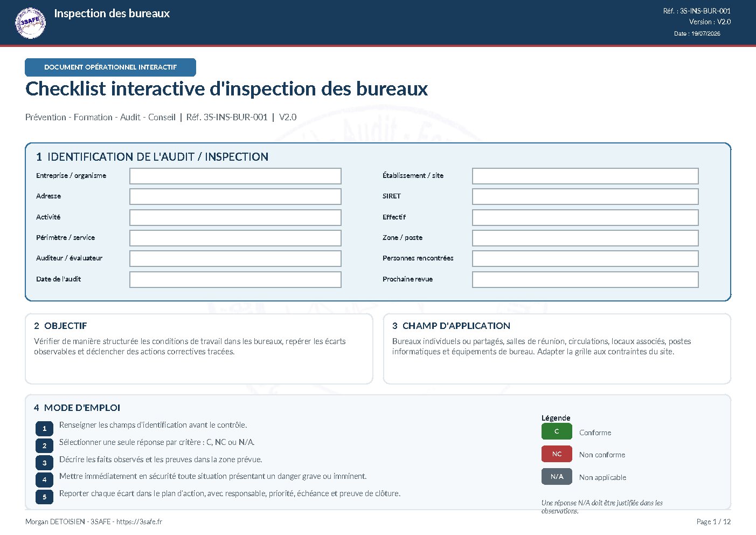Click step 2 number badge
This screenshot has width=756, height=535.
pos(44,446)
